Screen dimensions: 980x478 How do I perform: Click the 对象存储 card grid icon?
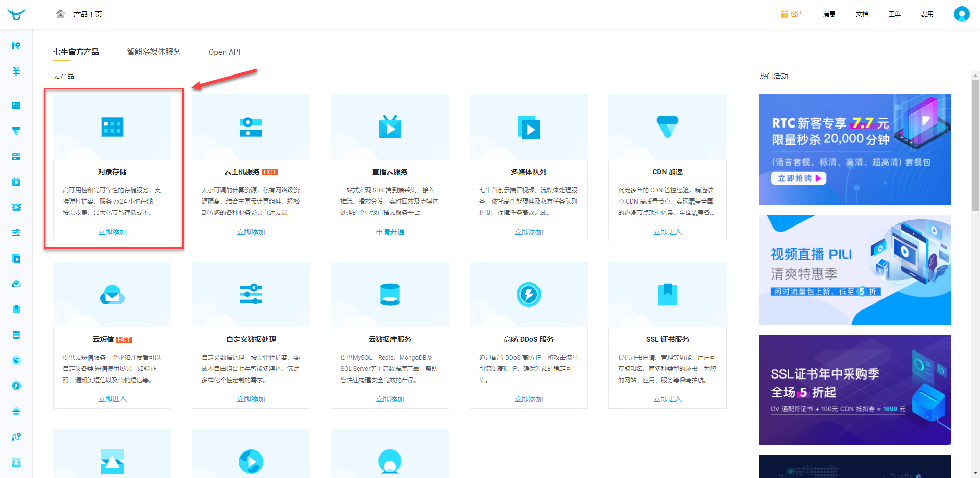coord(112,127)
